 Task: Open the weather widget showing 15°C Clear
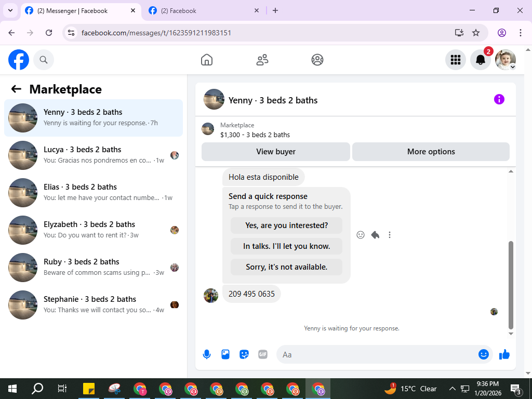click(411, 389)
